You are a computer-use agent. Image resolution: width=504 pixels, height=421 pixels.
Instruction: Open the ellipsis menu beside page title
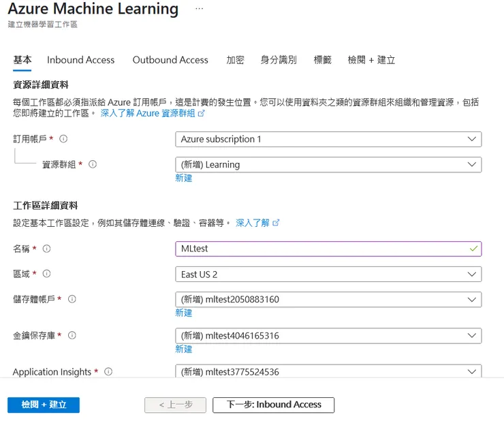point(199,9)
